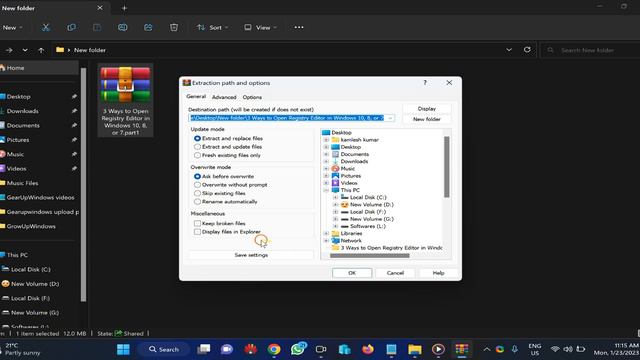Click the forward navigation arrow
This screenshot has height=360, width=640.
(x=9, y=50)
